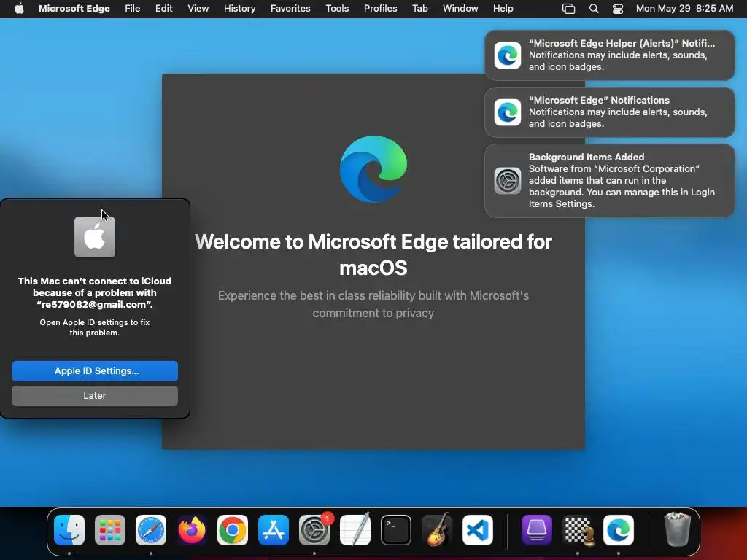The width and height of the screenshot is (747, 560).
Task: Click the Experience the best in class reliability text
Action: coord(373,304)
